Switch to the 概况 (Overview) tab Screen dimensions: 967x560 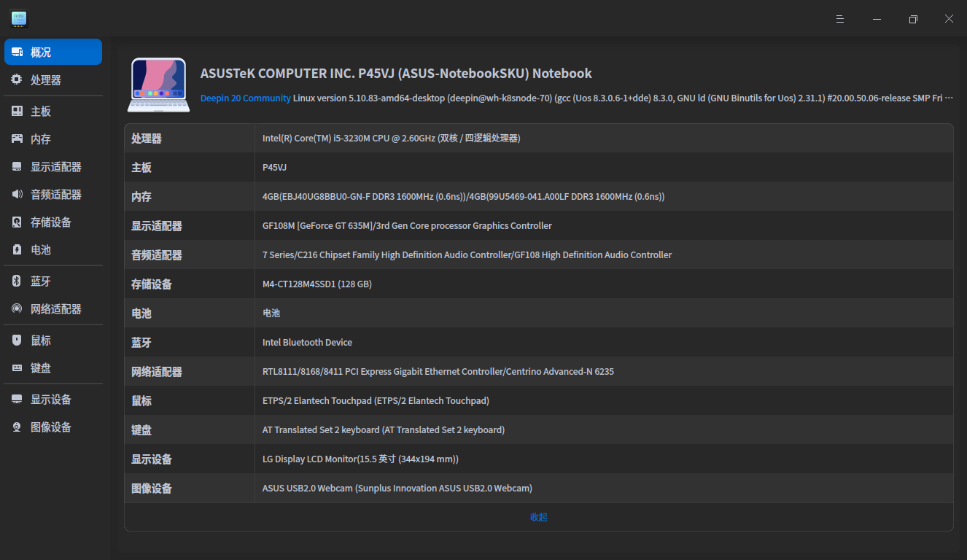coord(53,51)
